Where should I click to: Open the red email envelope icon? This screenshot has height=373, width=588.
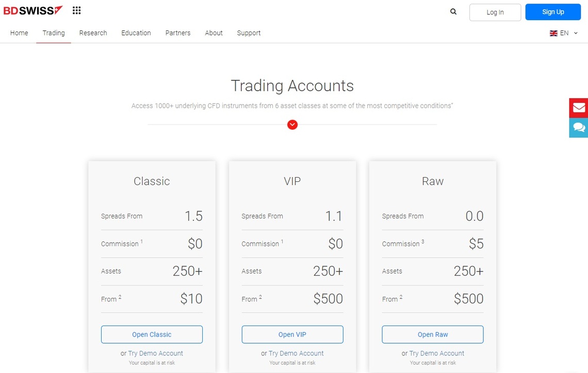[x=579, y=108]
